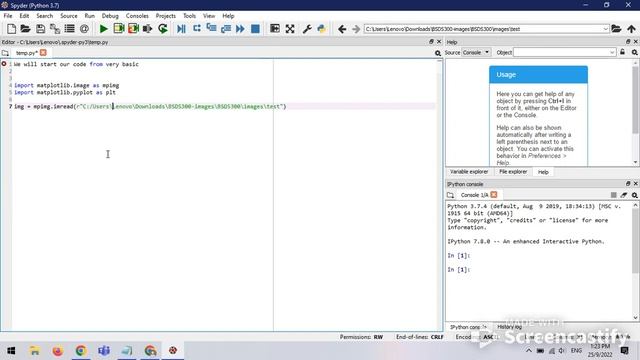Run the file with green play button
640x360 pixels.
point(104,29)
